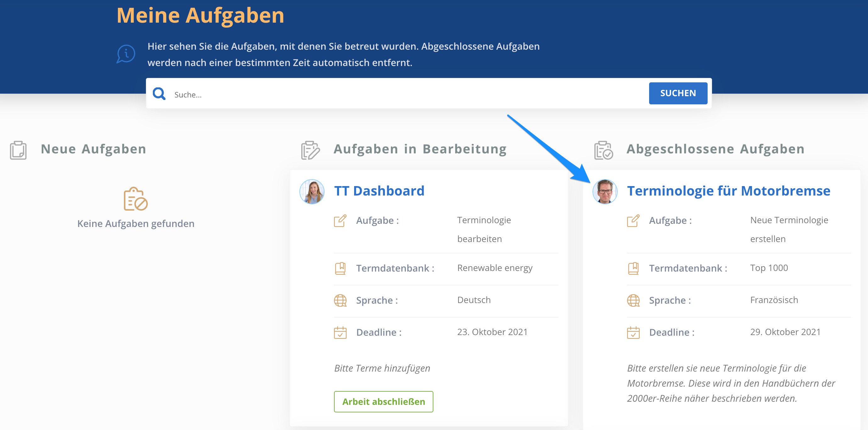Image resolution: width=868 pixels, height=430 pixels.
Task: Click Termdatenbank book icon in Motorbremse card
Action: pyautogui.click(x=633, y=268)
